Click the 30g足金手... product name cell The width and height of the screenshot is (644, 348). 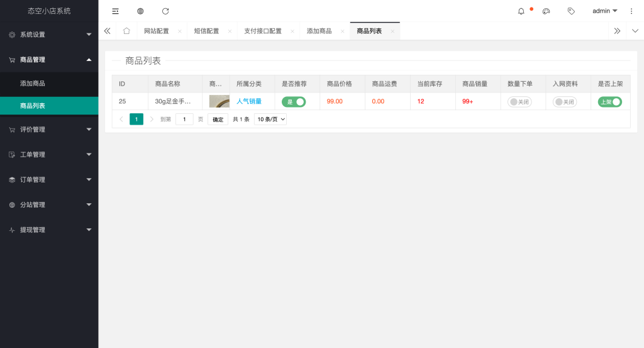pos(175,101)
